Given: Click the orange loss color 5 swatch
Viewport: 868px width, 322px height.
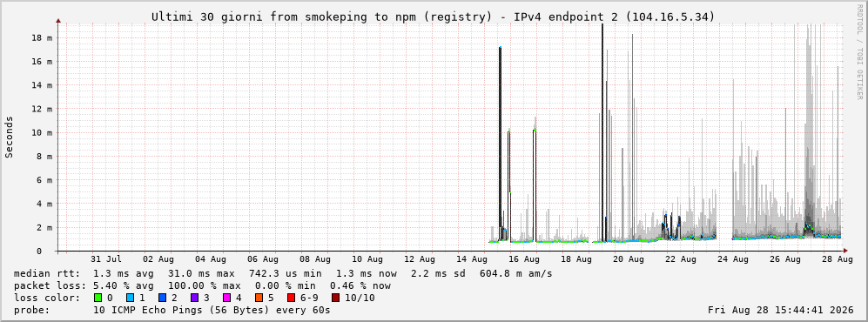Looking at the screenshot, I should coord(259,298).
